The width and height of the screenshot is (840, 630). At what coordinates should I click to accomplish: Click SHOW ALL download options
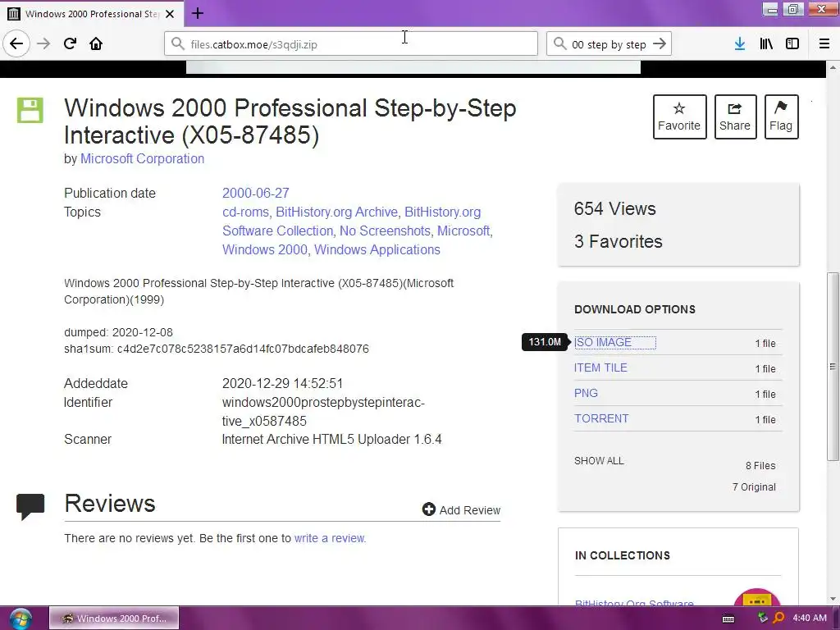click(599, 461)
